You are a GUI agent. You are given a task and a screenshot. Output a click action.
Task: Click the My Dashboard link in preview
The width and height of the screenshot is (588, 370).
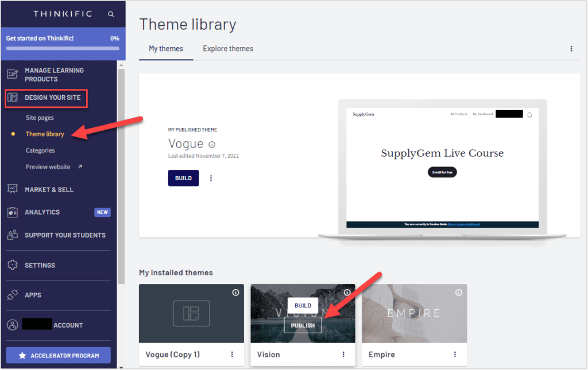click(482, 114)
